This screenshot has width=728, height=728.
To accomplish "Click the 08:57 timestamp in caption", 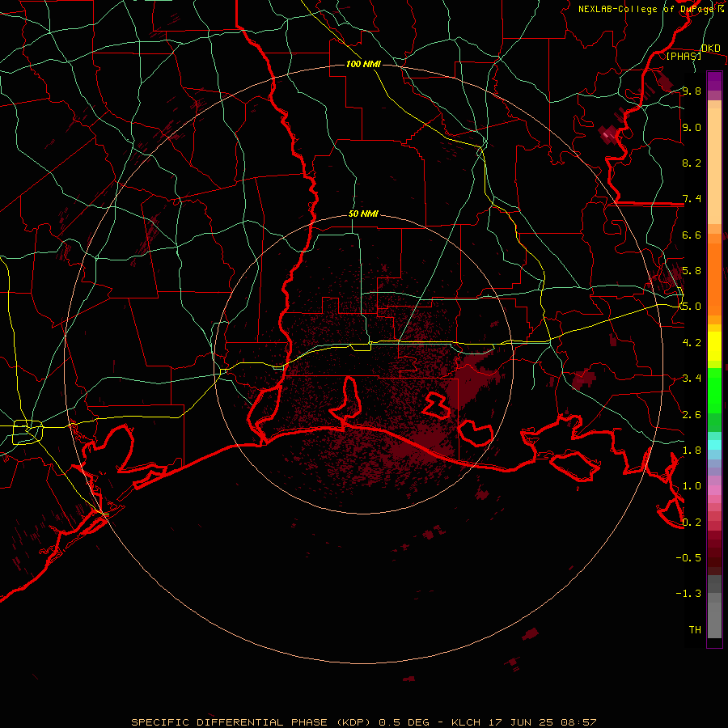I will (x=579, y=722).
